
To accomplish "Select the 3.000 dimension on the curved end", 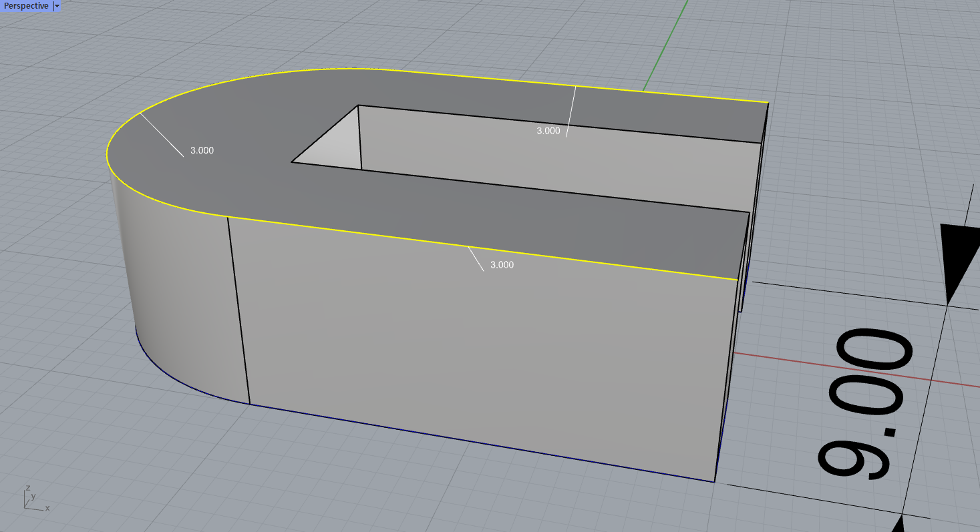I will (x=202, y=150).
